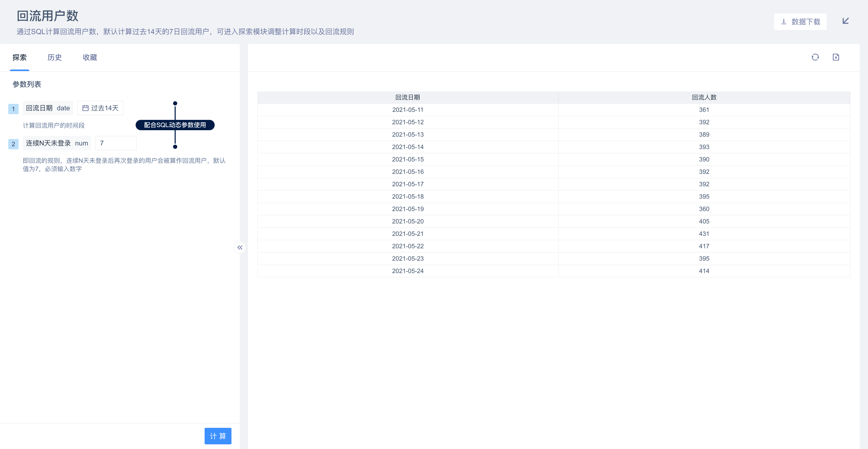The height and width of the screenshot is (449, 868).
Task: Click the 数据下载 download button
Action: (x=800, y=22)
